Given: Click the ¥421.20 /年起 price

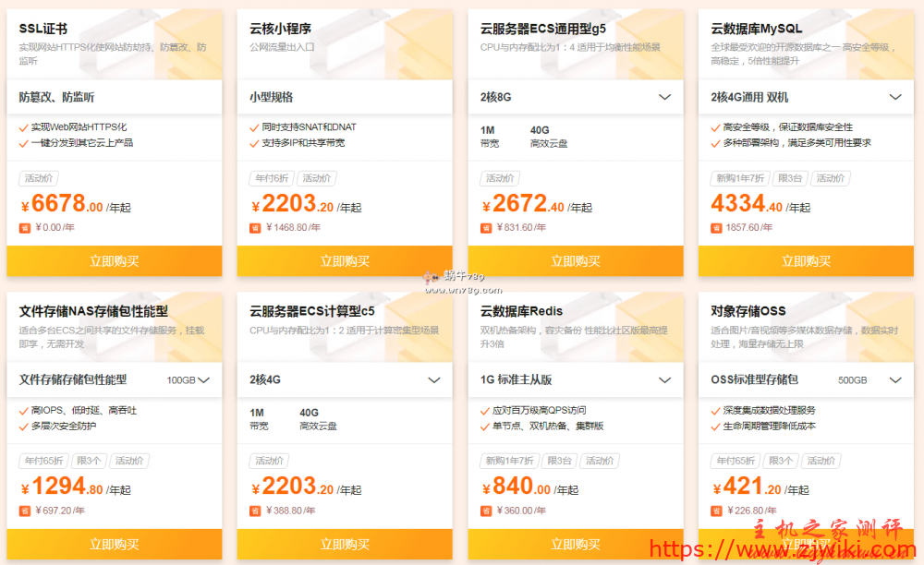Looking at the screenshot, I should [x=760, y=487].
